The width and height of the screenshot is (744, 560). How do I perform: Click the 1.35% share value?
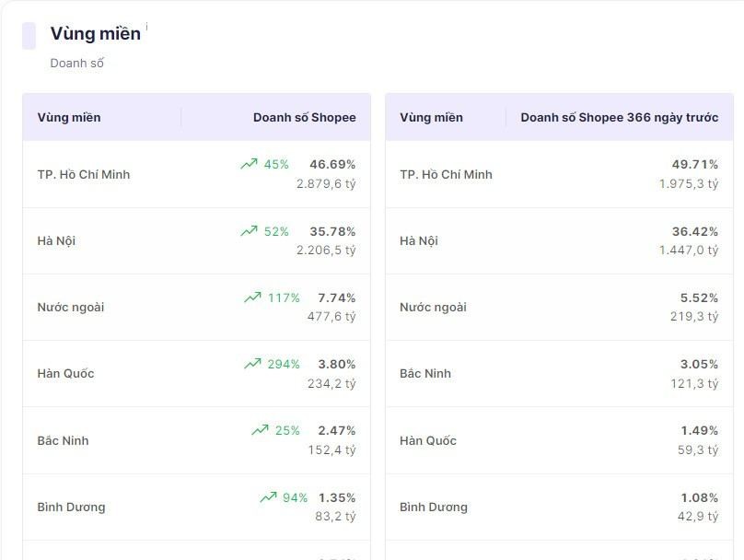coord(337,497)
